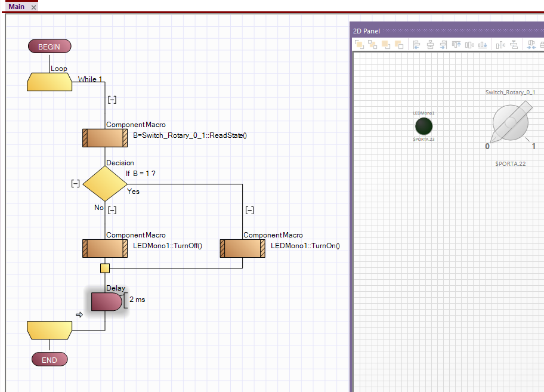Click the Group objects icon in 2D Panel toolbar
This screenshot has height=392, width=544.
click(x=359, y=45)
